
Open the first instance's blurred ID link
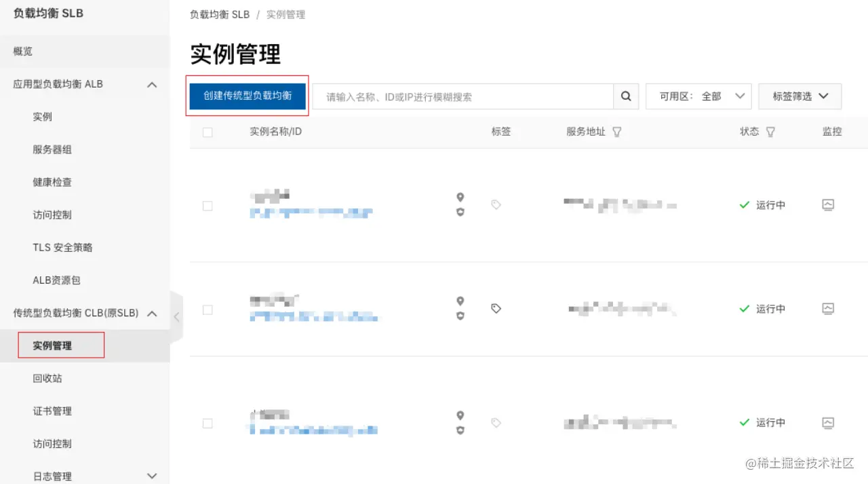pos(311,213)
